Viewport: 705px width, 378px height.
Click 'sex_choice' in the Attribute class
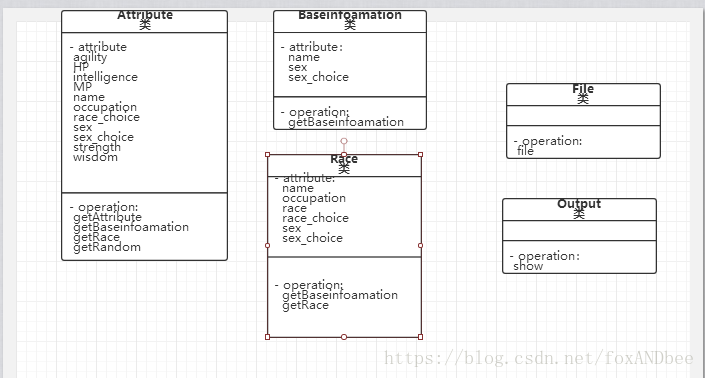[103, 137]
